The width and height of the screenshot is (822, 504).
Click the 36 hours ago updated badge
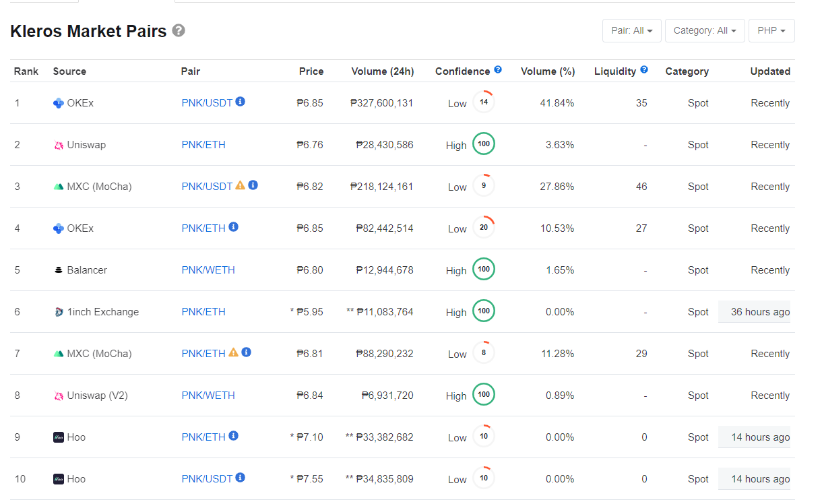(x=754, y=312)
